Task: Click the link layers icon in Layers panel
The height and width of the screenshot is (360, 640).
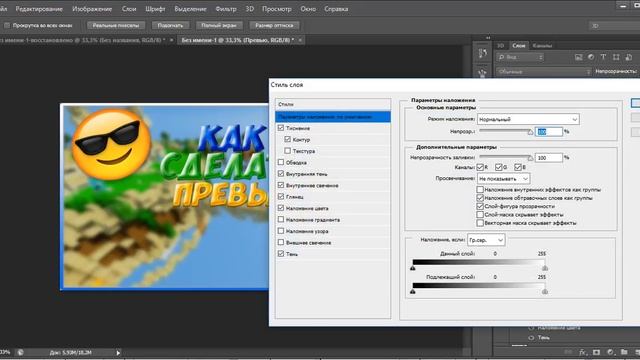Action: coord(568,352)
